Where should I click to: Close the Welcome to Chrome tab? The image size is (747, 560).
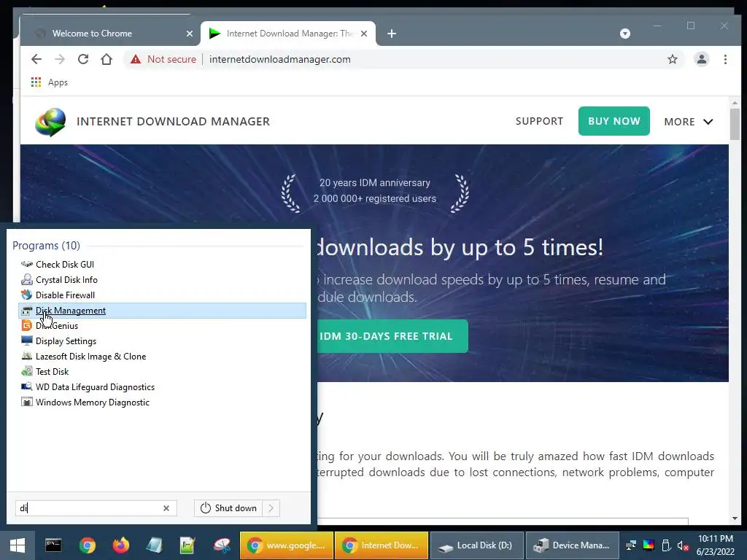pyautogui.click(x=190, y=34)
